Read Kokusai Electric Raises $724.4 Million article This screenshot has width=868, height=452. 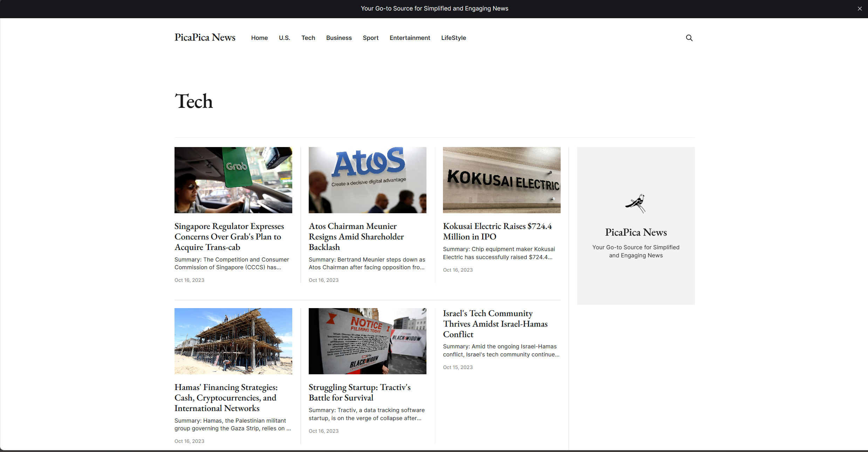pos(498,231)
